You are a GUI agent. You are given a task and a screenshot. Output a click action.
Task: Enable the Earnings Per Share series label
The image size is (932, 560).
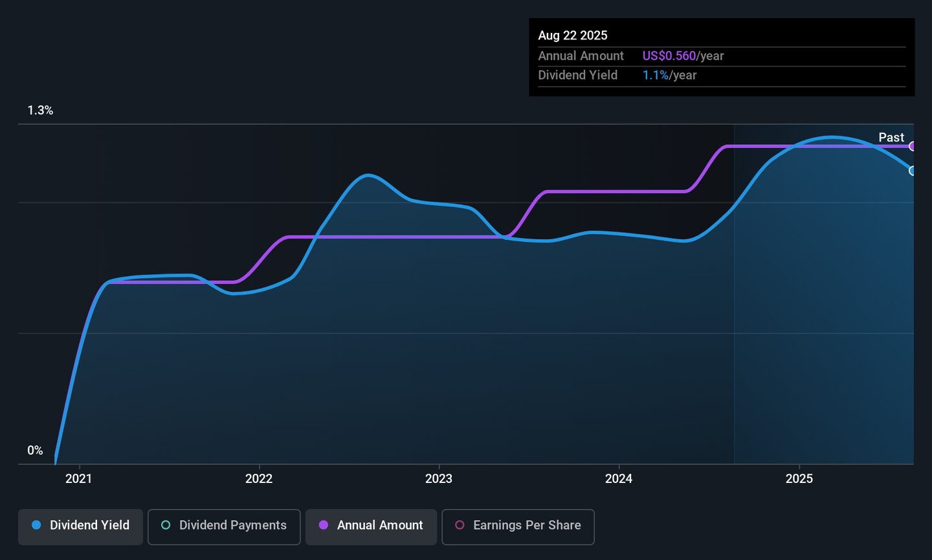(526, 525)
